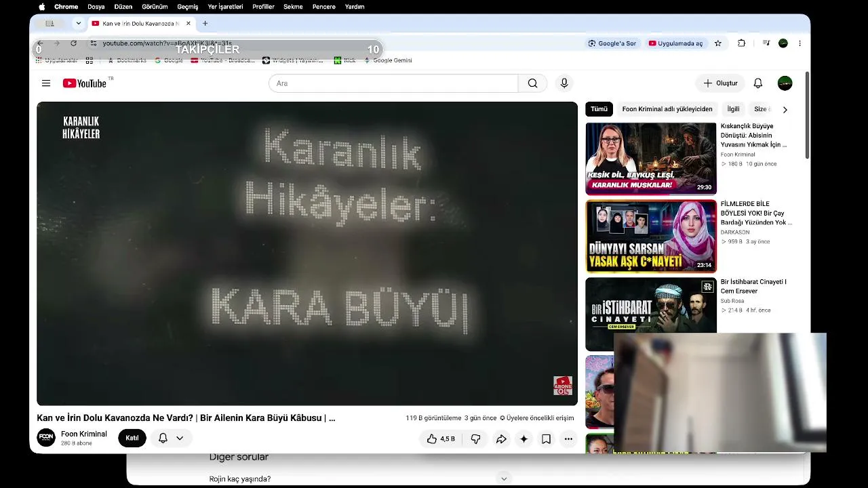Open Kıskançlık Büyüye Dönüştü video title

754,136
